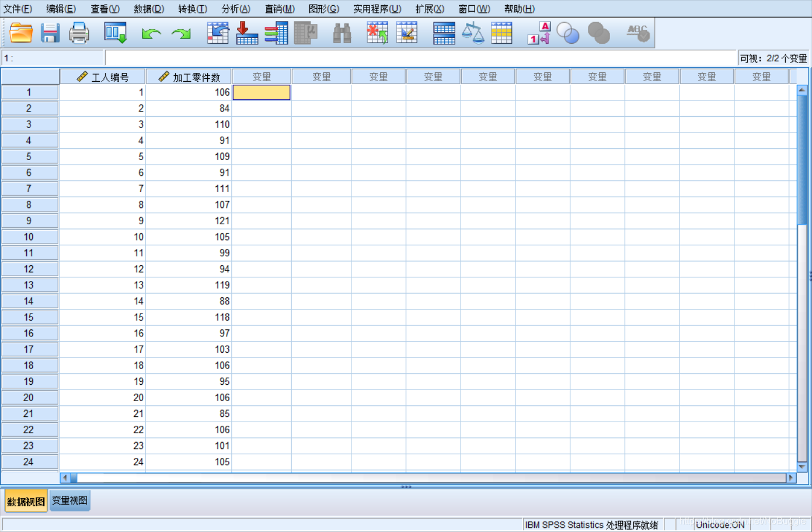The image size is (812, 532).
Task: Click horizontal scrollbar left arrow
Action: [x=65, y=478]
